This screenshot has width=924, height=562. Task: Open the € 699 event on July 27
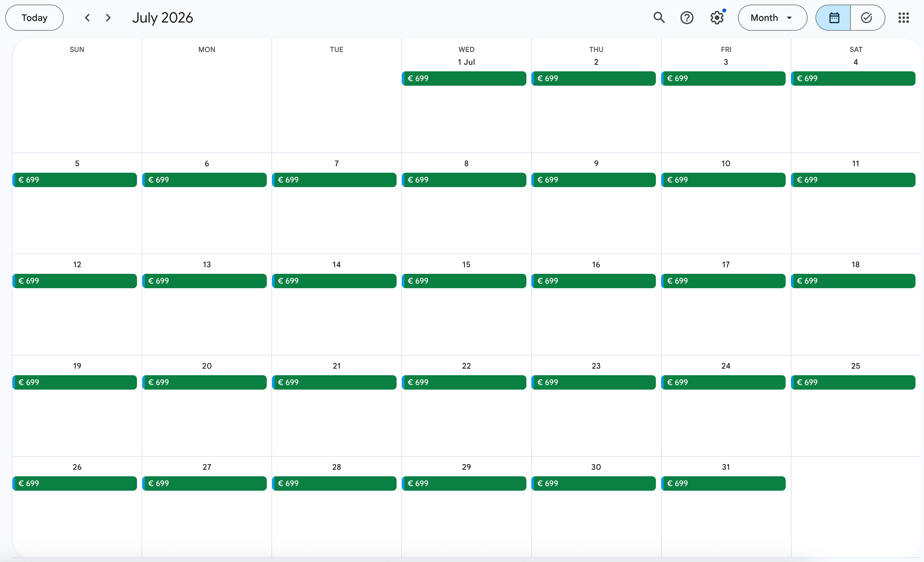click(x=204, y=483)
